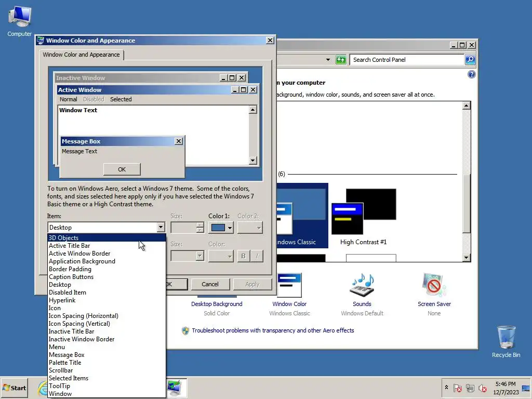The width and height of the screenshot is (532, 399).
Task: Collapse the Item combo box arrow
Action: [x=161, y=228]
